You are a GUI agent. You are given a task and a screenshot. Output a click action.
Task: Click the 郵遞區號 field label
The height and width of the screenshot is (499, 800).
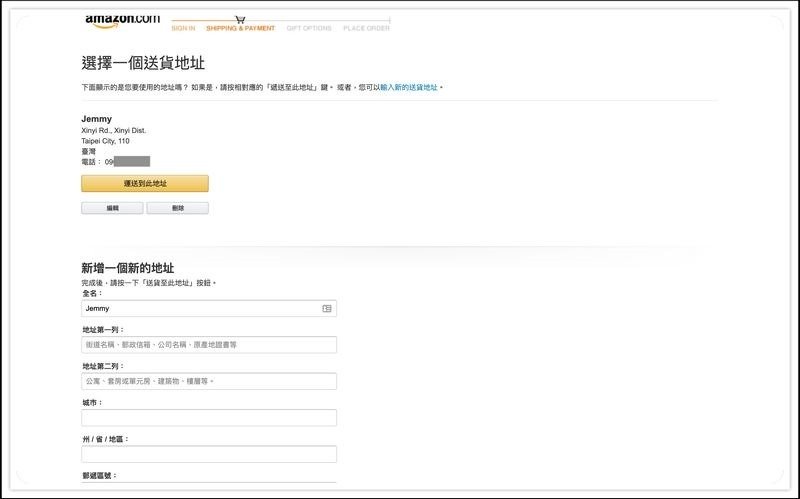click(x=99, y=476)
